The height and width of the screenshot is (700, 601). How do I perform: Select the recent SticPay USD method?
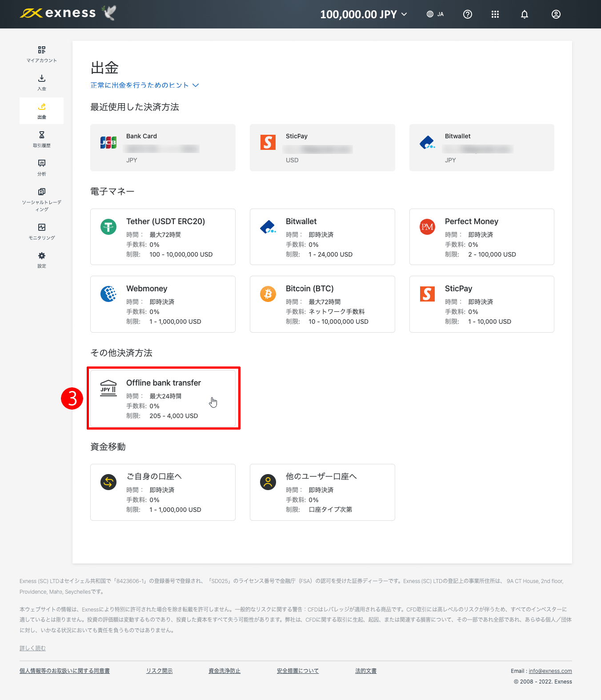322,148
